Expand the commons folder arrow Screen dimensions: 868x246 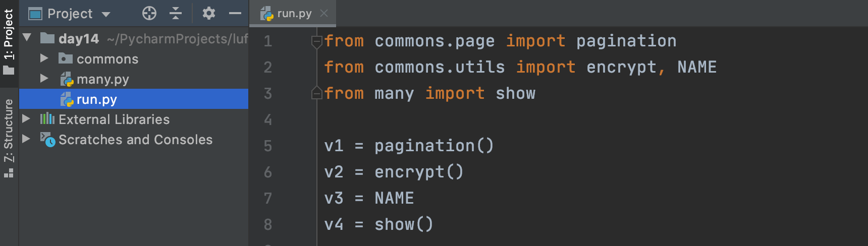(x=44, y=58)
